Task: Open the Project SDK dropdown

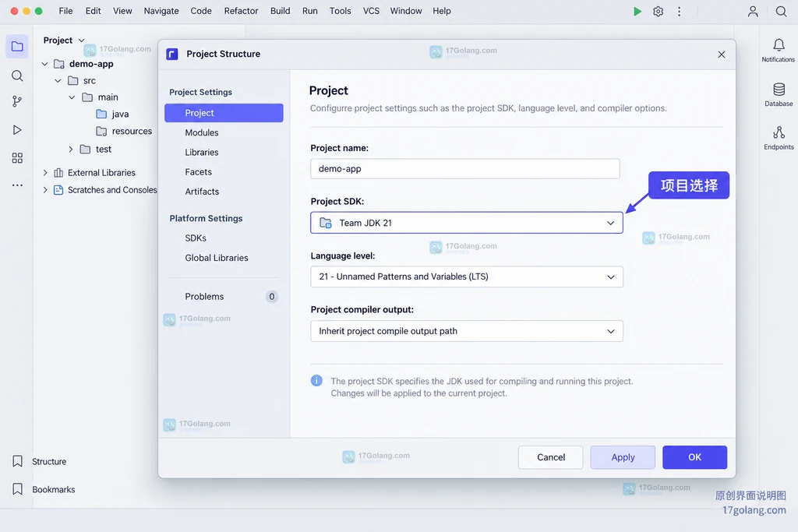Action: [x=467, y=223]
